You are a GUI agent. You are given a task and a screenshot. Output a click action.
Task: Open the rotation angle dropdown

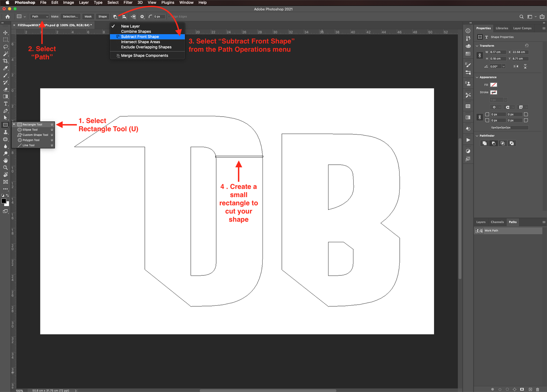[503, 66]
